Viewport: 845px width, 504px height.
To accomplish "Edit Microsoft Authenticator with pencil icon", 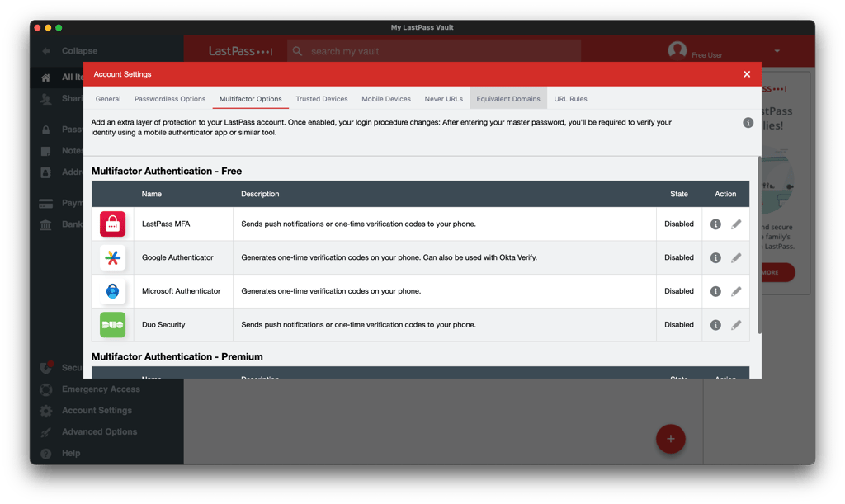I will (x=735, y=291).
